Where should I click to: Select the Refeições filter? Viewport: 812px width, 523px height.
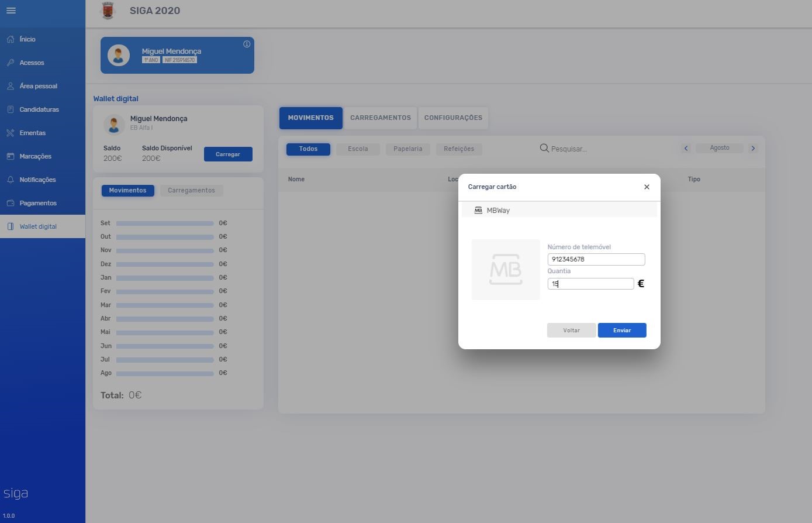click(459, 149)
